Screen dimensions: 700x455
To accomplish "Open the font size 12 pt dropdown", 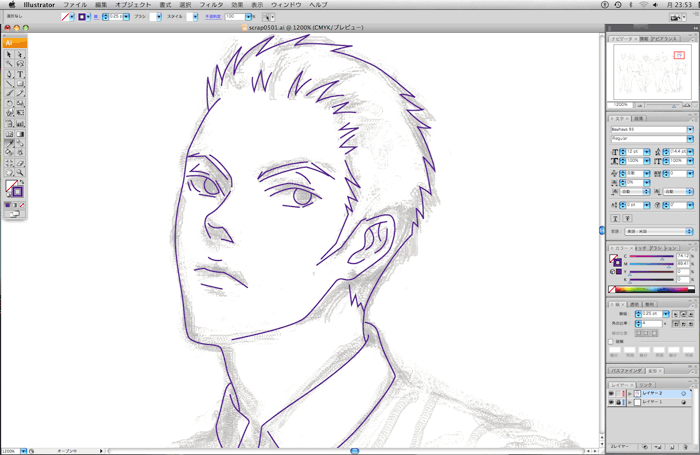I will [646, 152].
